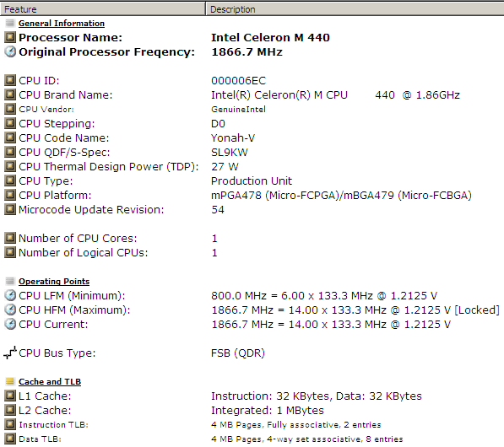Select the 'SL9KW' S-Spec value

[x=229, y=152]
